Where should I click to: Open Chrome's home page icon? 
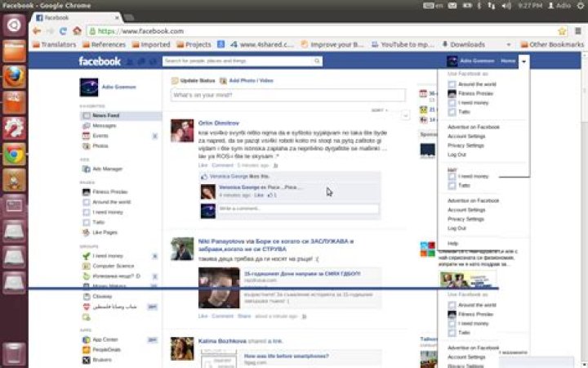pos(77,31)
